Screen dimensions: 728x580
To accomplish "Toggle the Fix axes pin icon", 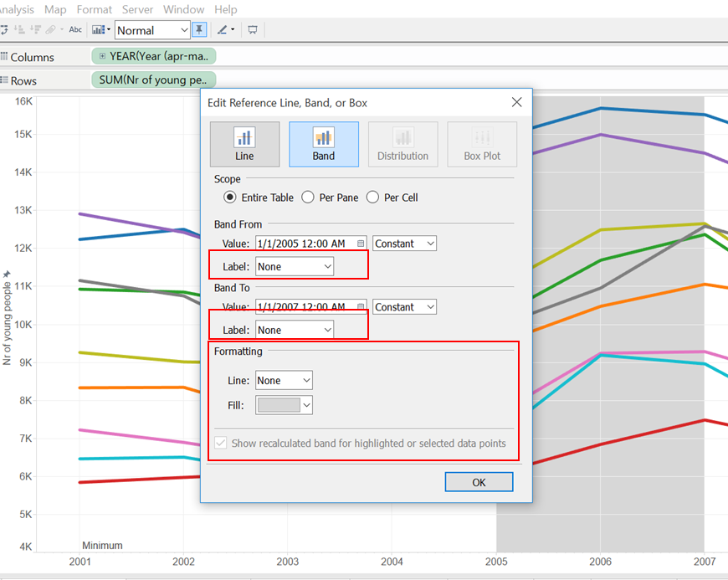I will [199, 30].
